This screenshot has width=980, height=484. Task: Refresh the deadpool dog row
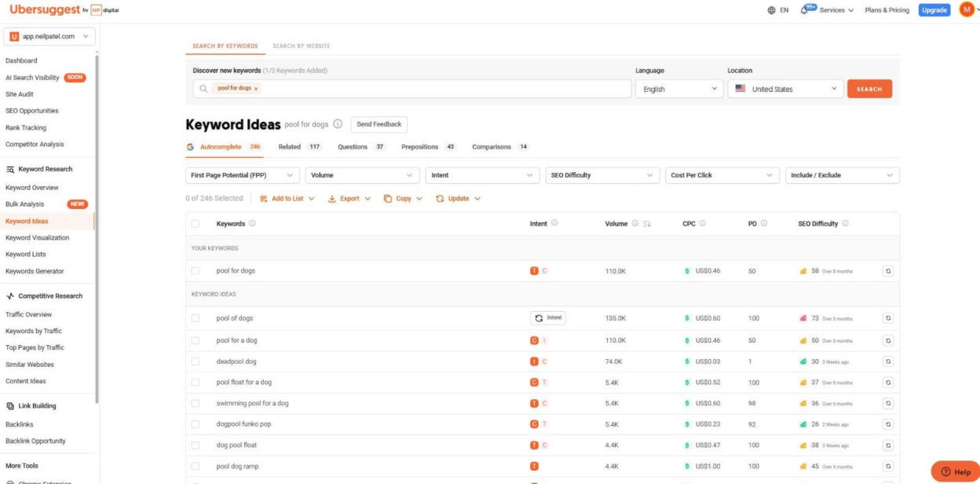(888, 361)
